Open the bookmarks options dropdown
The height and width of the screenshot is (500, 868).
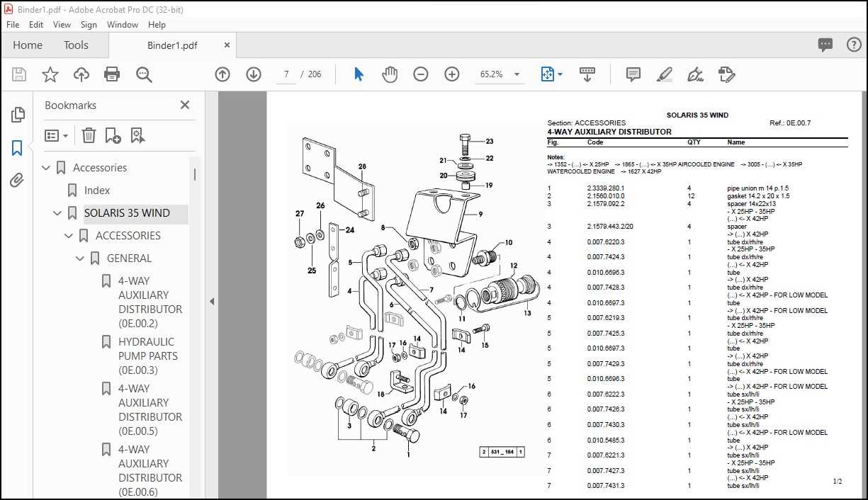pos(57,135)
